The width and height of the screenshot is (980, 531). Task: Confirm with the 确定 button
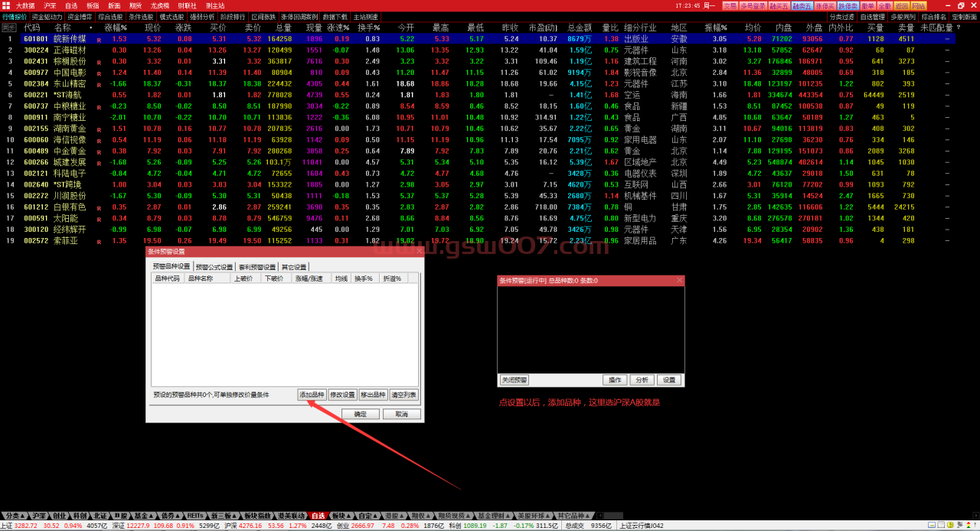click(x=360, y=414)
